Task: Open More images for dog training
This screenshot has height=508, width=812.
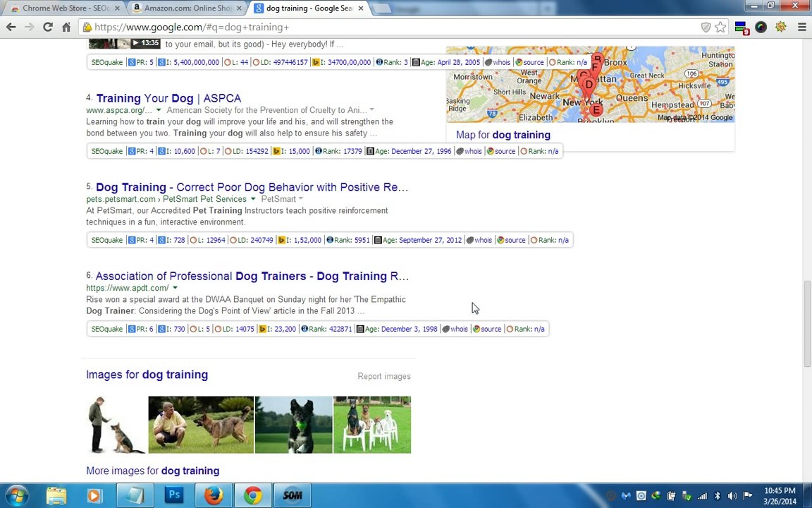Action: pyautogui.click(x=153, y=471)
